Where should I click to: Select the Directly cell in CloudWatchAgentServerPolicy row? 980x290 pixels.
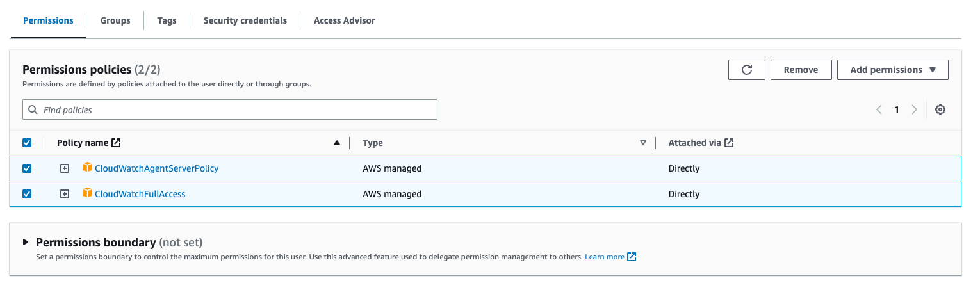pos(684,168)
